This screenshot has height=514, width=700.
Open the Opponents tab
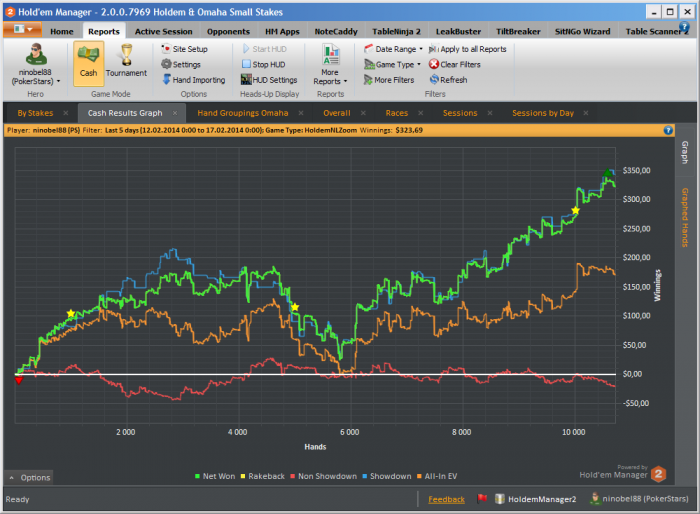tap(228, 31)
